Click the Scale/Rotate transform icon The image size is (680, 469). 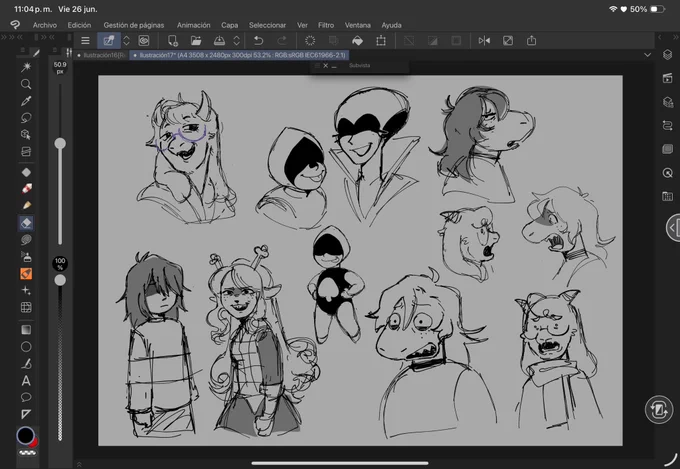click(381, 41)
